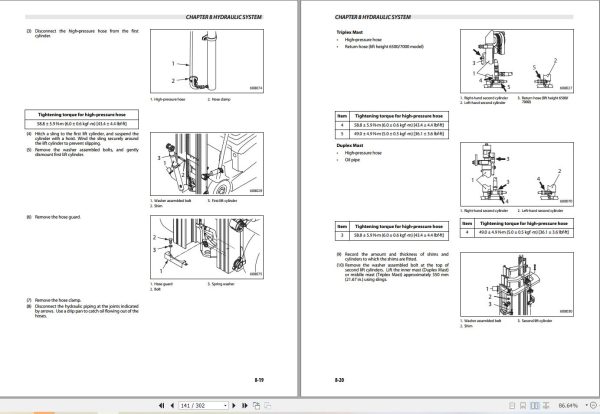The width and height of the screenshot is (600, 414).
Task: Click the Duplex Mast heading
Action: [350, 146]
